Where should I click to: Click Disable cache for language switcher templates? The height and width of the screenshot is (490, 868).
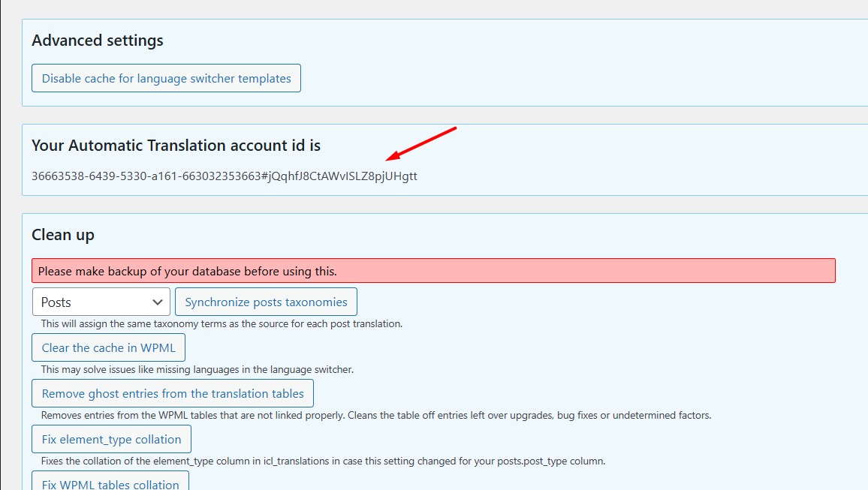166,78
